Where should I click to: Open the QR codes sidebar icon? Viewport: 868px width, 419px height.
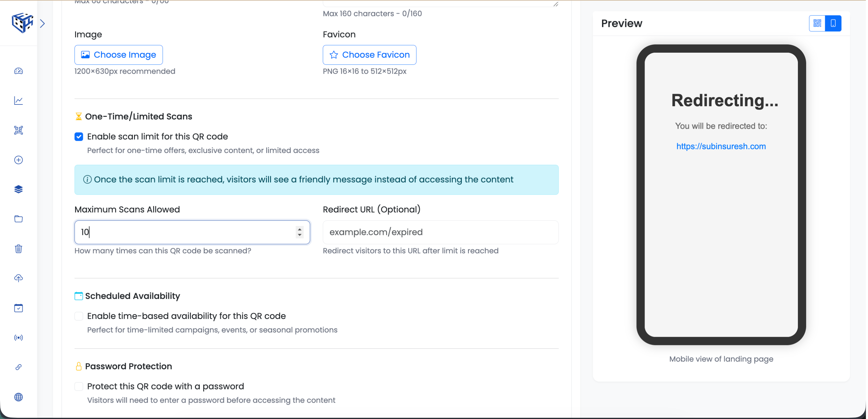19,130
